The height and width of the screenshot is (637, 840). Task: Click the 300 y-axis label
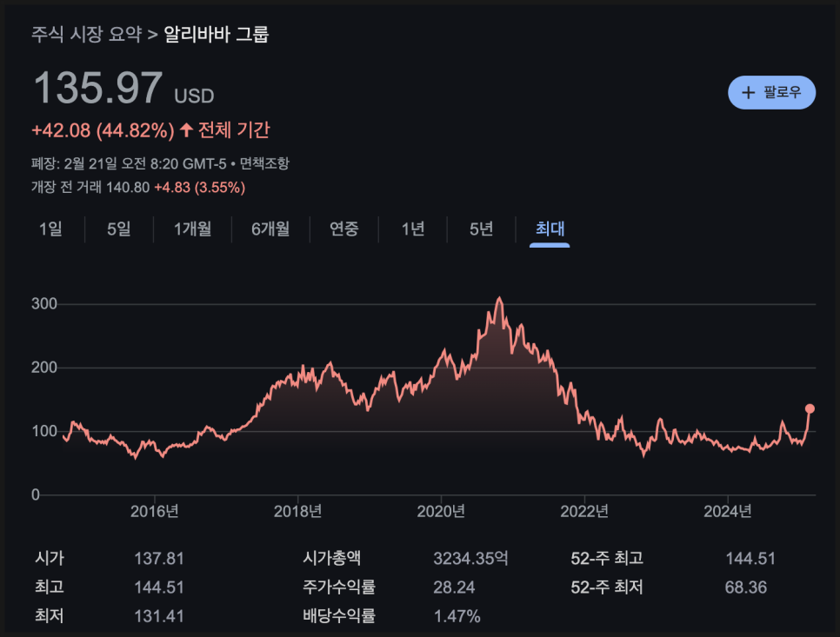point(44,304)
